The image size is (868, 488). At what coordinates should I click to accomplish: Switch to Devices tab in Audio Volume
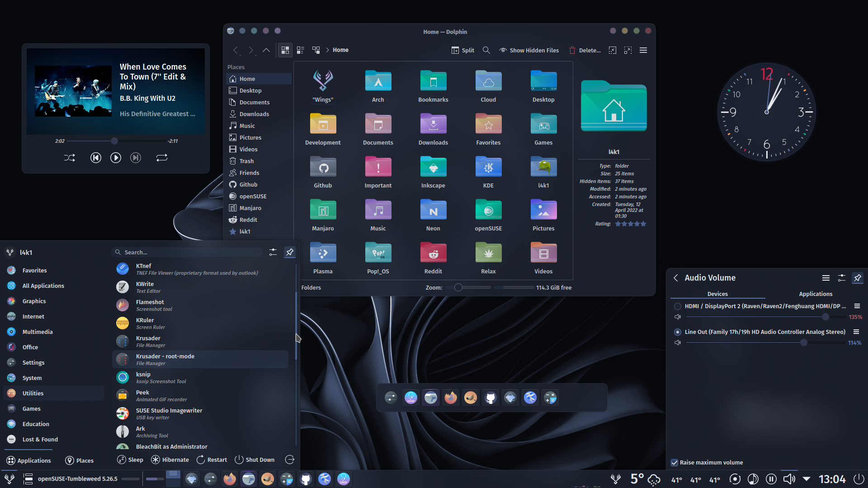[x=717, y=294]
